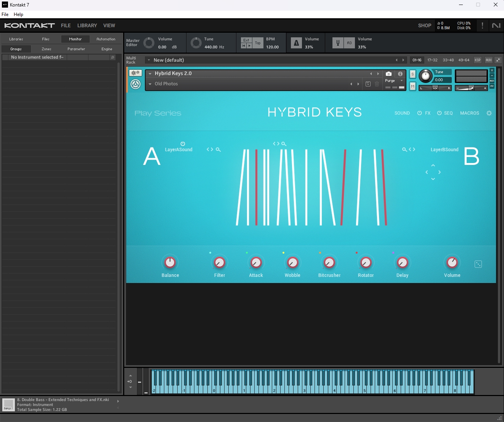Click the randomize dice icon near Volume
This screenshot has height=422, width=504.
478,264
